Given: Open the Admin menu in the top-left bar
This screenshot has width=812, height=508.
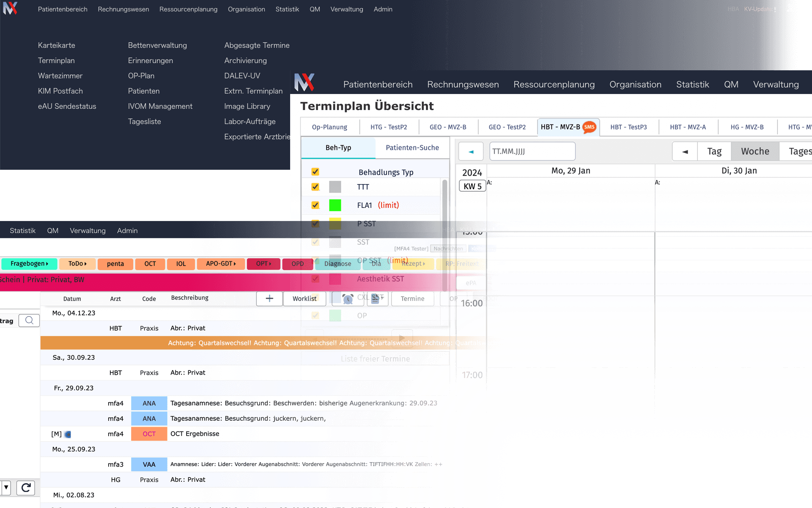Looking at the screenshot, I should (x=383, y=9).
